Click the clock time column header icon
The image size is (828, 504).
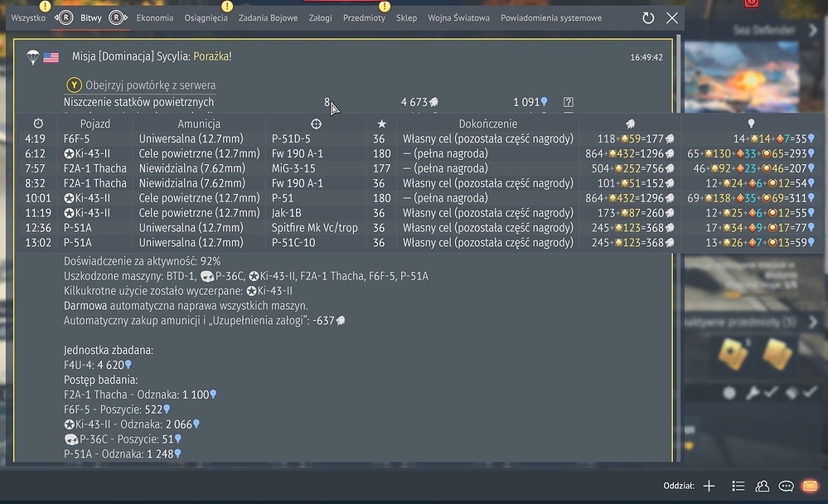click(x=38, y=124)
